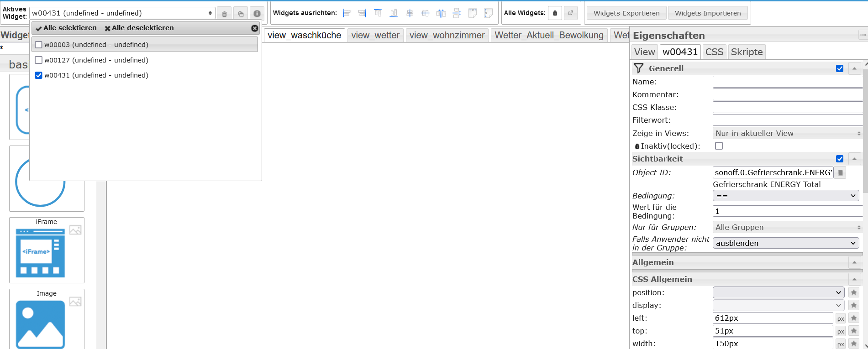Align widgets to the left edge
The width and height of the screenshot is (868, 349).
347,13
